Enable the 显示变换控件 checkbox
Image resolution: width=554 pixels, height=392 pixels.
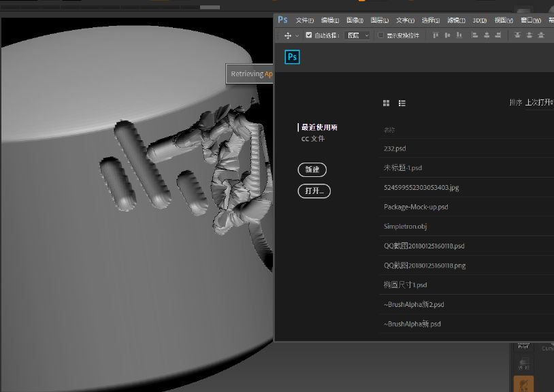click(380, 35)
